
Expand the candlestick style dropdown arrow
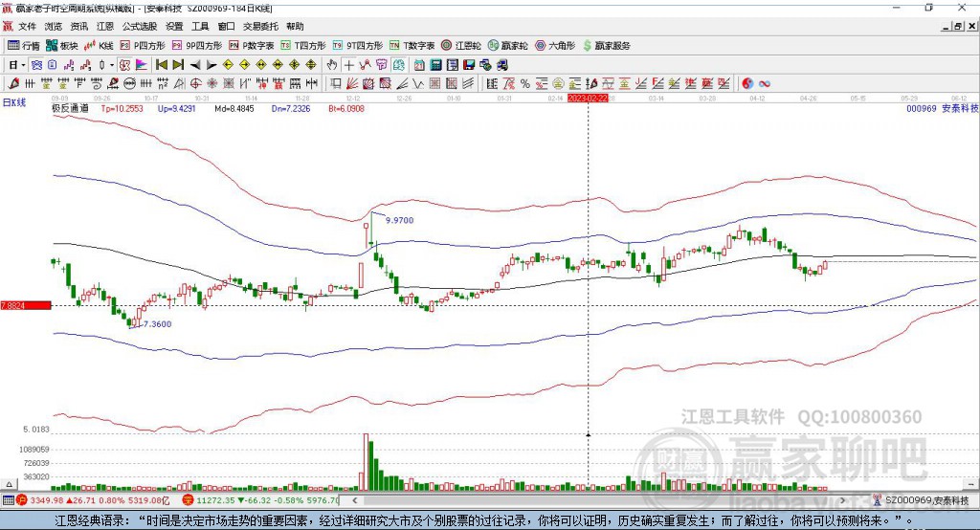coord(112,65)
